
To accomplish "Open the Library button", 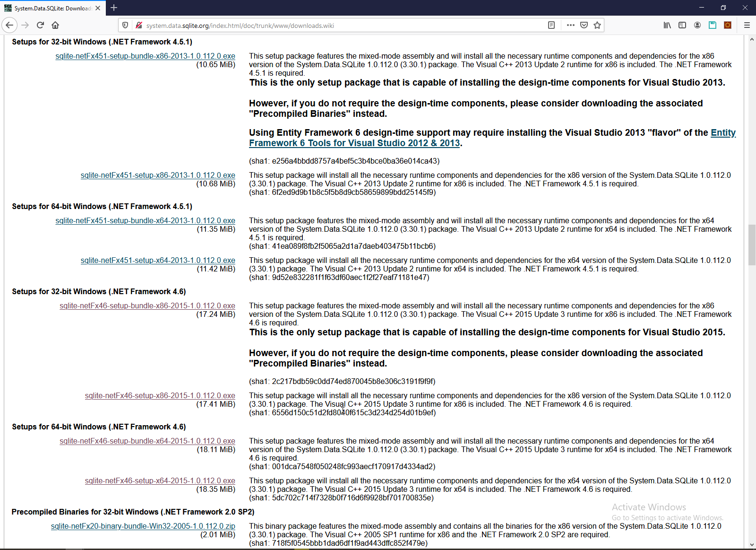I will pyautogui.click(x=667, y=25).
